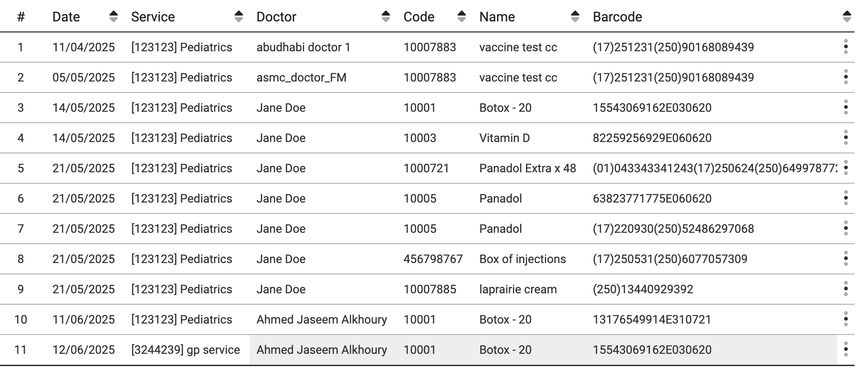Open three-dot menu for asmc_doctor_FM row
The height and width of the screenshot is (374, 868).
tap(845, 77)
